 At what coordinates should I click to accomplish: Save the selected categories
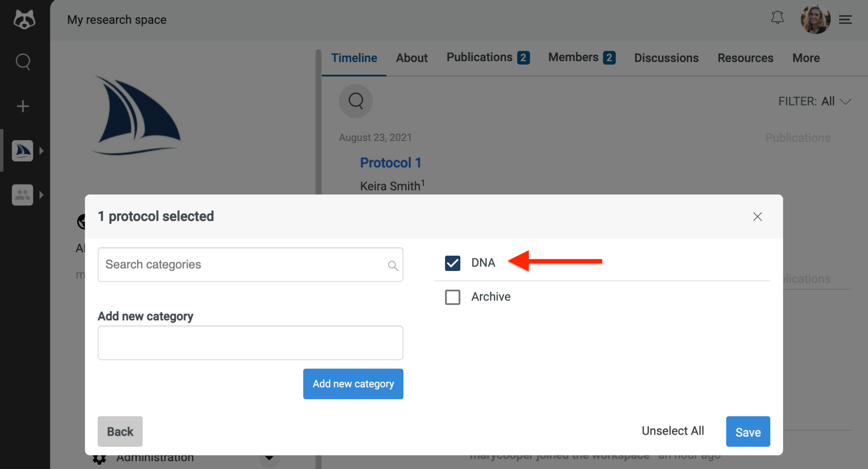[748, 431]
